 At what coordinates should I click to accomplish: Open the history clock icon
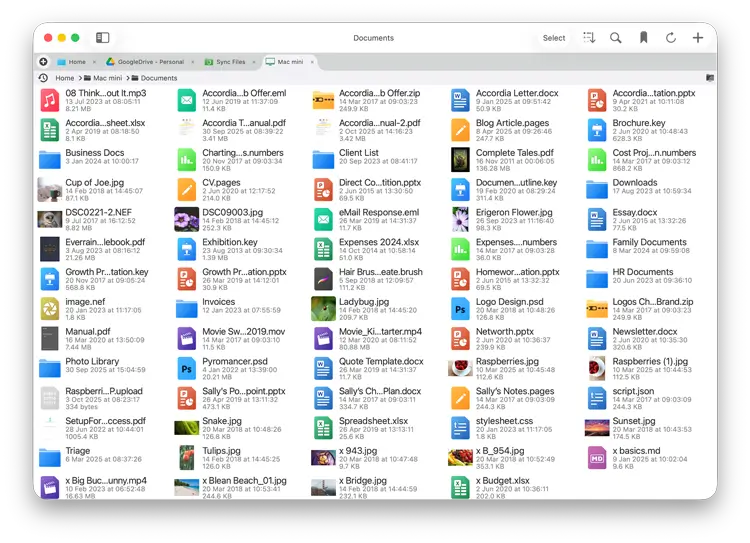pyautogui.click(x=43, y=78)
